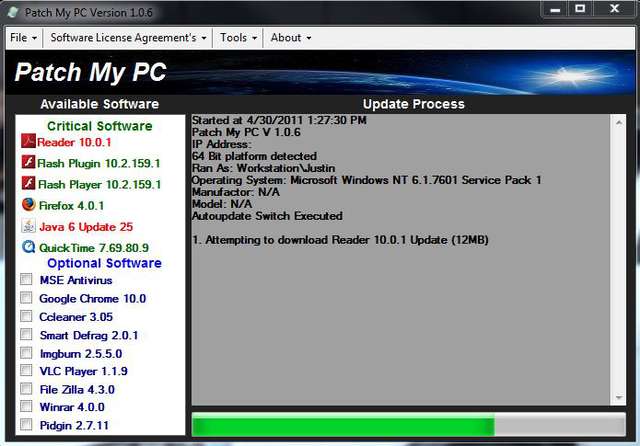Click the '64 Bit platform detected' log line

[x=254, y=156]
